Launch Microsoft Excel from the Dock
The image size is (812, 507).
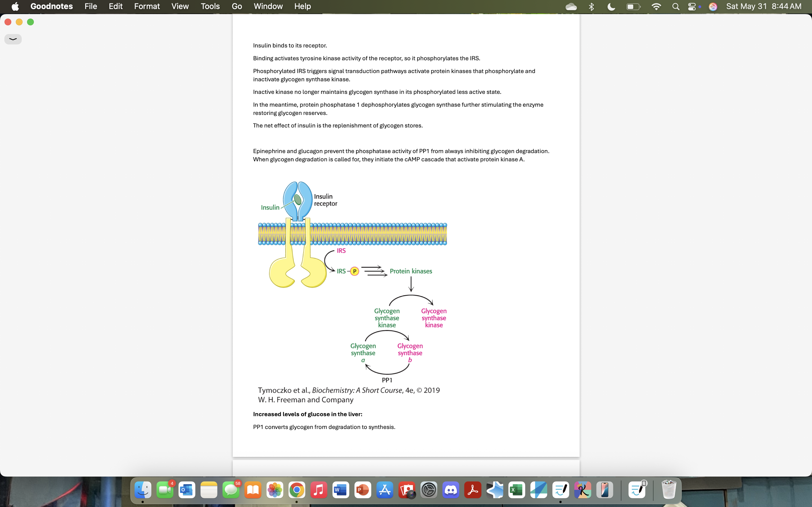tap(517, 490)
